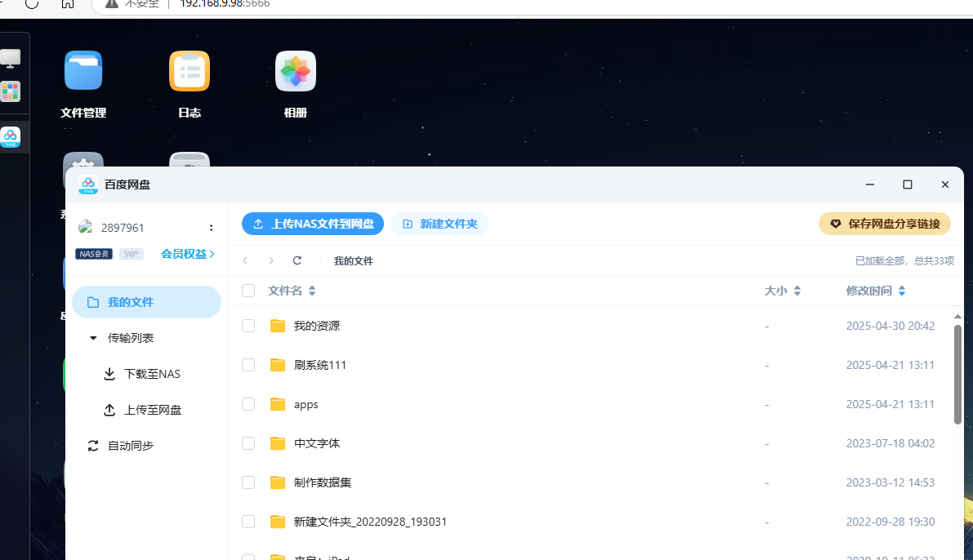Screen dimensions: 973x560
Task: Click the SVIP badge
Action: [x=131, y=254]
